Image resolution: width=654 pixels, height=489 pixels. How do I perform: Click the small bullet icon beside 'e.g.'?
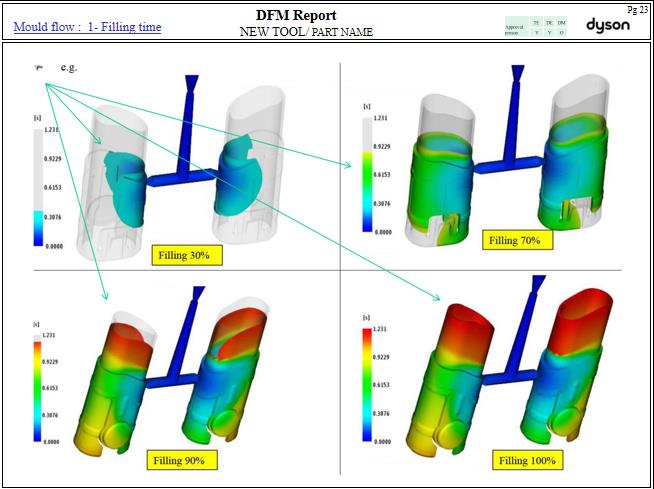[x=38, y=68]
